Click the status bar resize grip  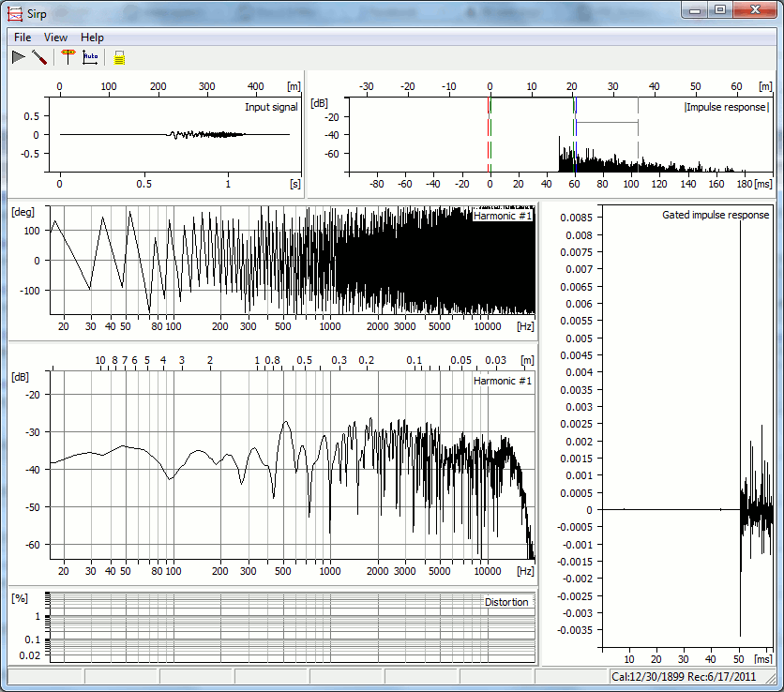772,678
